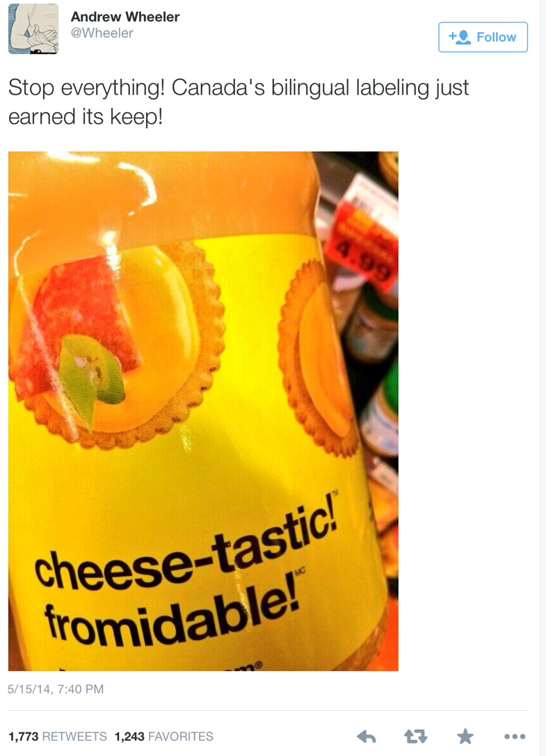The height and width of the screenshot is (756, 546).
Task: Click the 'earned its keep!' tweet text
Action: pyautogui.click(x=86, y=117)
